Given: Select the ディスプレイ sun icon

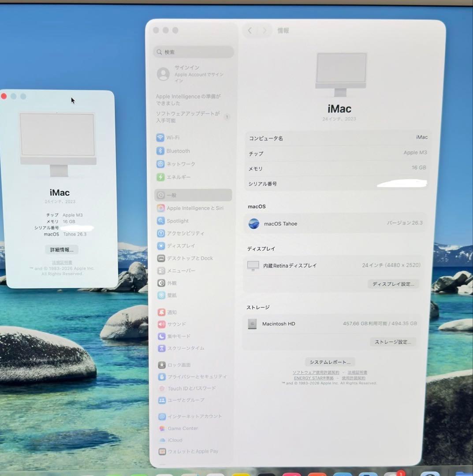Looking at the screenshot, I should (x=161, y=245).
